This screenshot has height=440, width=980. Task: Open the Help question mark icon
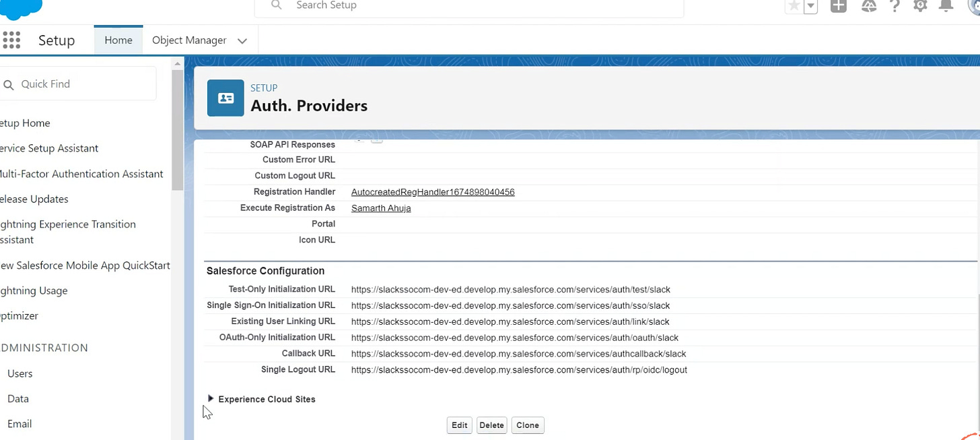click(x=895, y=5)
